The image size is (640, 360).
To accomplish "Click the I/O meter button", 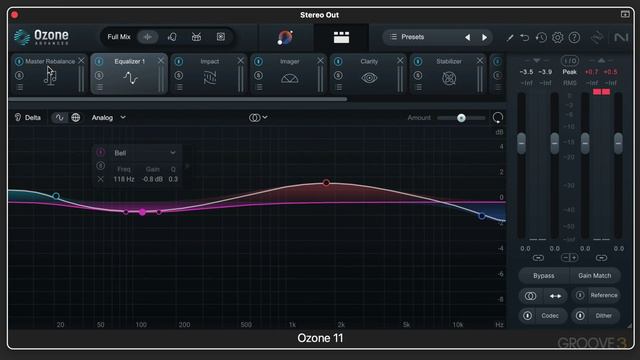I will tap(569, 61).
